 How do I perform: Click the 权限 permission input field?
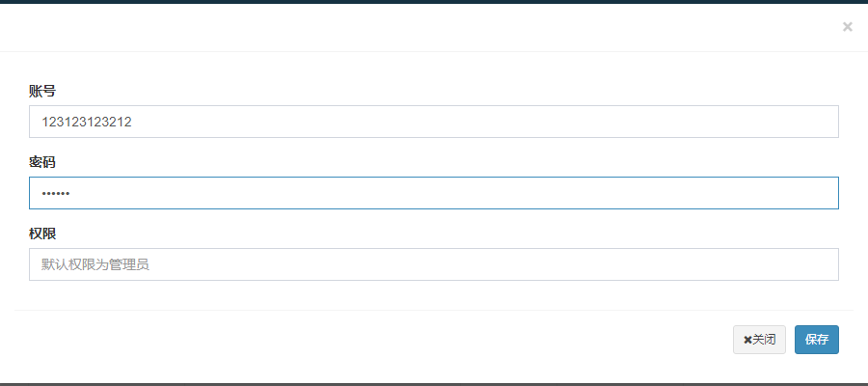433,264
